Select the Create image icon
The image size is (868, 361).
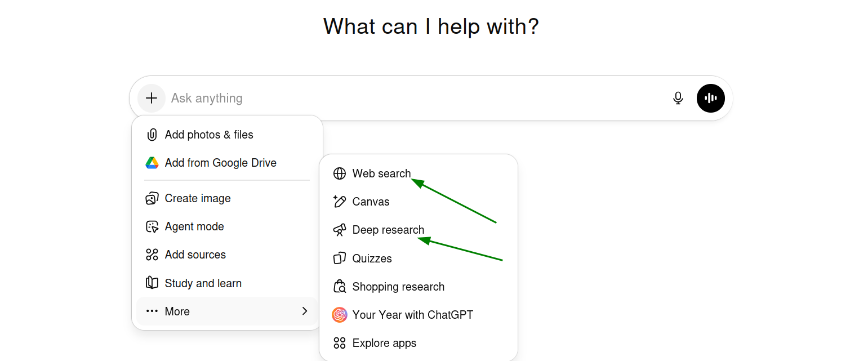[152, 198]
